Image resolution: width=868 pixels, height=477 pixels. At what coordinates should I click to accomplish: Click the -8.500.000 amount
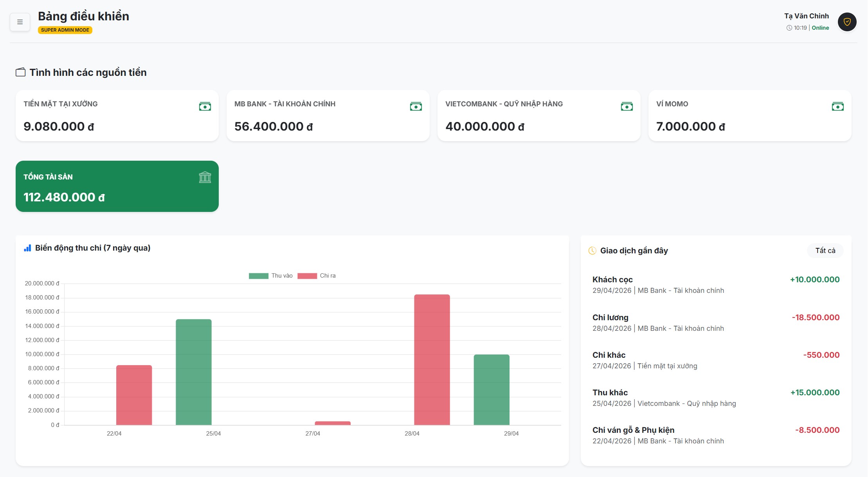pos(817,430)
